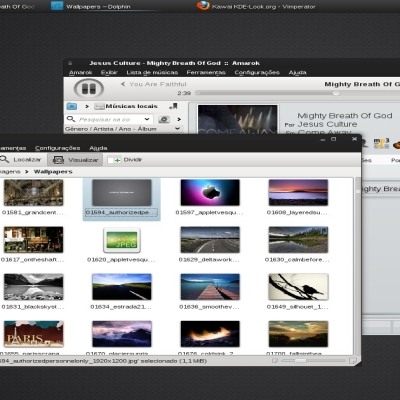
Task: Click Amarok window menu icon in title bar
Action: click(x=70, y=63)
